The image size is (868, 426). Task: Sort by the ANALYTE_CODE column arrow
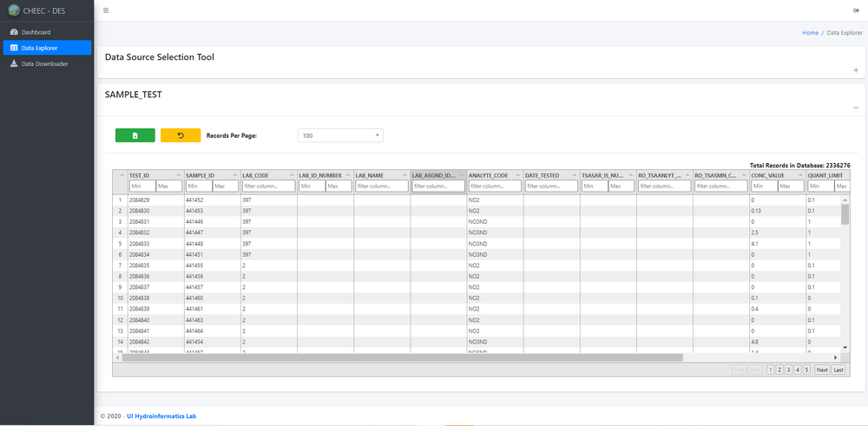coord(518,175)
